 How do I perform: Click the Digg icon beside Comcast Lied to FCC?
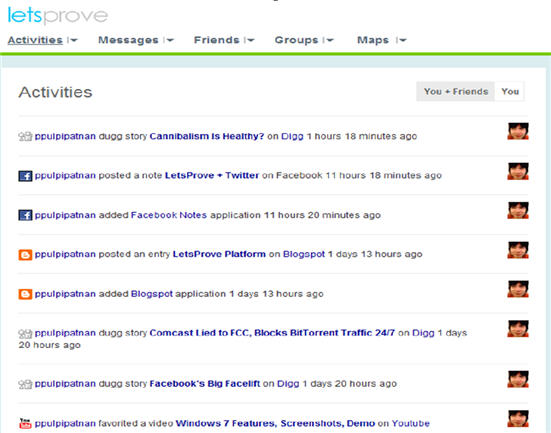point(25,333)
